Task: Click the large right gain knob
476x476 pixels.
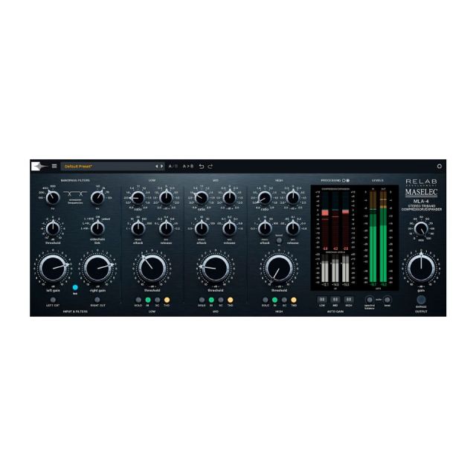Action: (97, 268)
